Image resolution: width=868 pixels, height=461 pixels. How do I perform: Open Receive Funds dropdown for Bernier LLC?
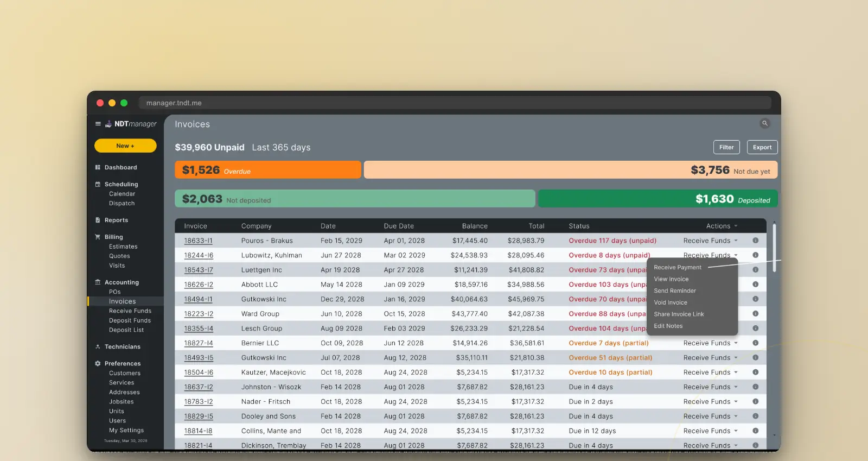711,343
